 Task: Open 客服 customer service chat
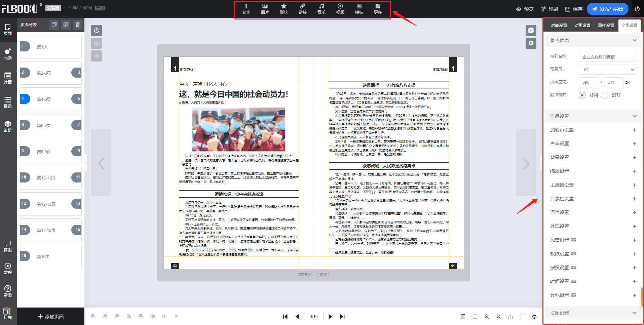click(x=8, y=246)
